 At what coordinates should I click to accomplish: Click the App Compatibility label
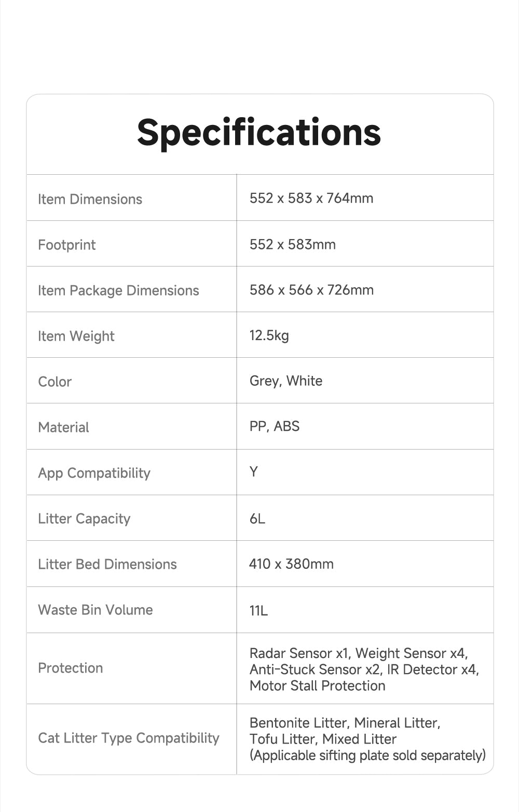pos(94,473)
